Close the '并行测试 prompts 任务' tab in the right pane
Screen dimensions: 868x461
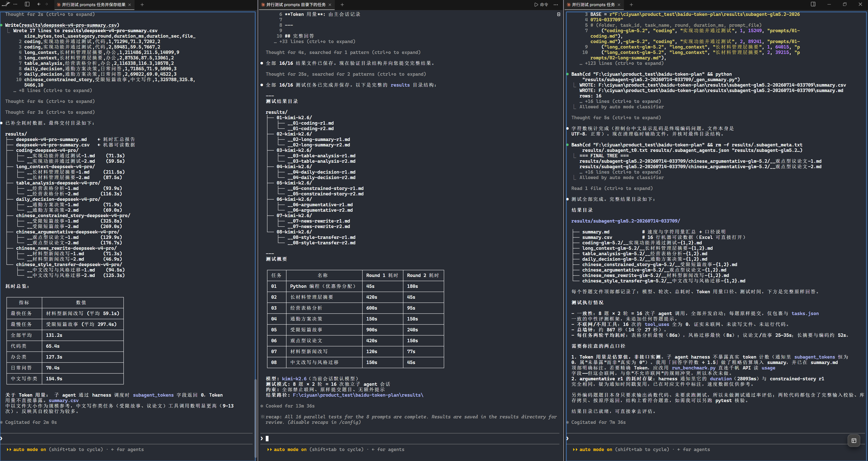(x=619, y=5)
